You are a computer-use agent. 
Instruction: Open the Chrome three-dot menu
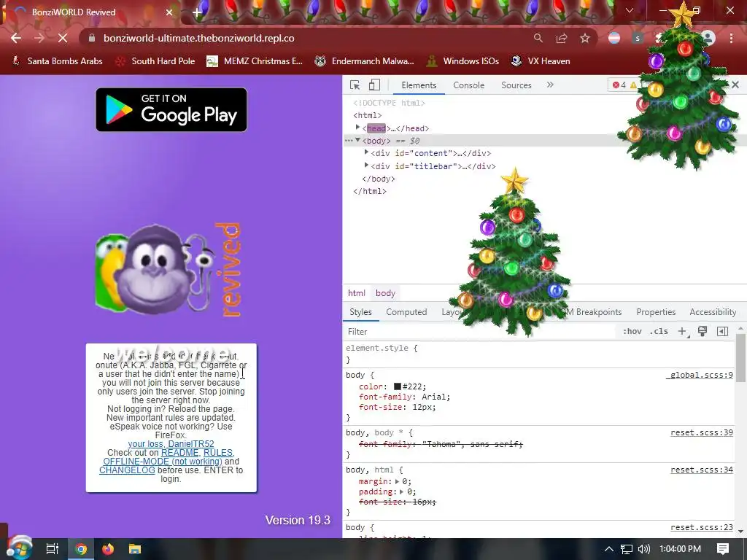point(731,38)
